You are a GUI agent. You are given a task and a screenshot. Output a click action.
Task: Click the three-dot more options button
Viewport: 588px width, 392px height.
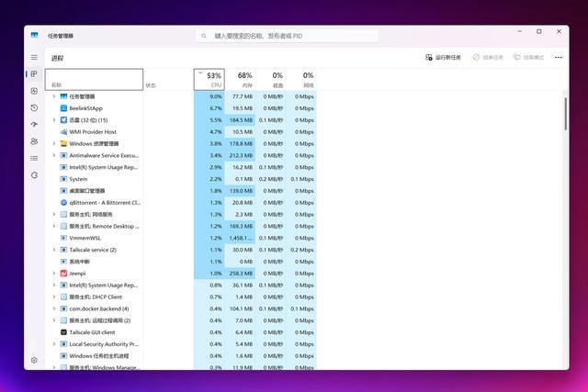point(559,57)
